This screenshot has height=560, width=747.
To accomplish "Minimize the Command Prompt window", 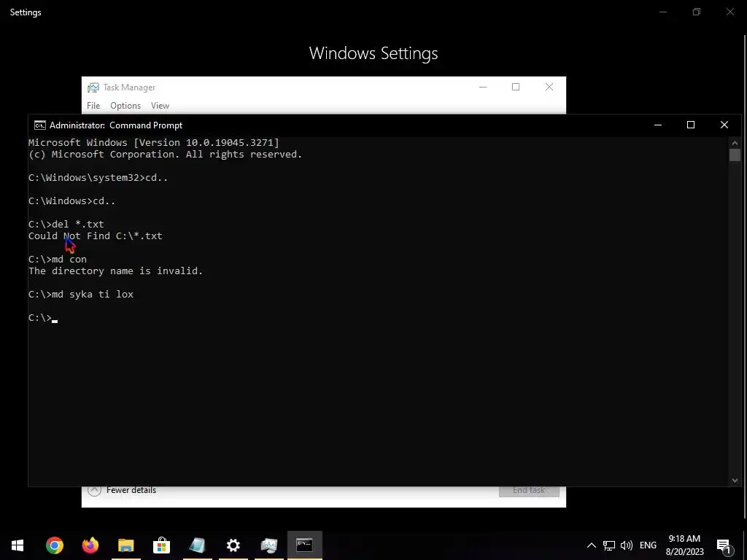I will pyautogui.click(x=658, y=125).
